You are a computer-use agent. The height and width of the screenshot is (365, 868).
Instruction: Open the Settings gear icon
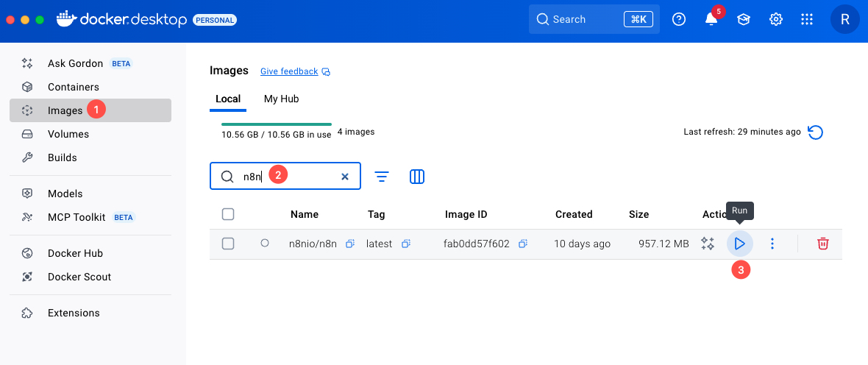point(775,19)
